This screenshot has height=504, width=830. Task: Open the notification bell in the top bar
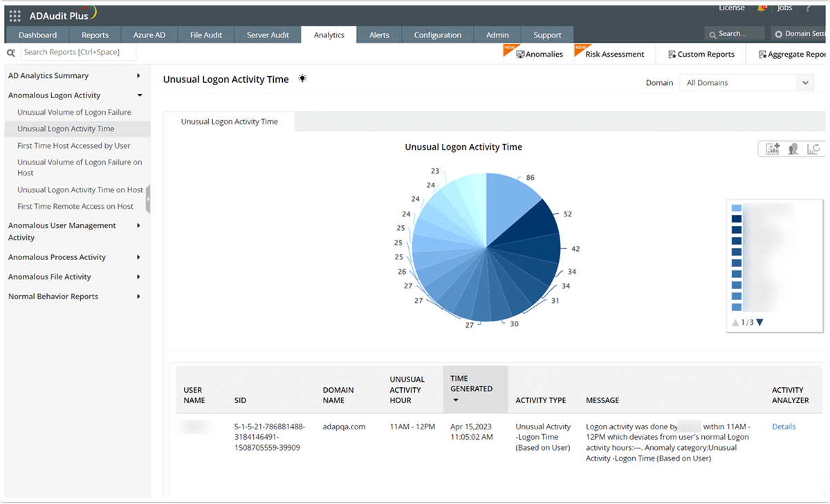tap(761, 8)
